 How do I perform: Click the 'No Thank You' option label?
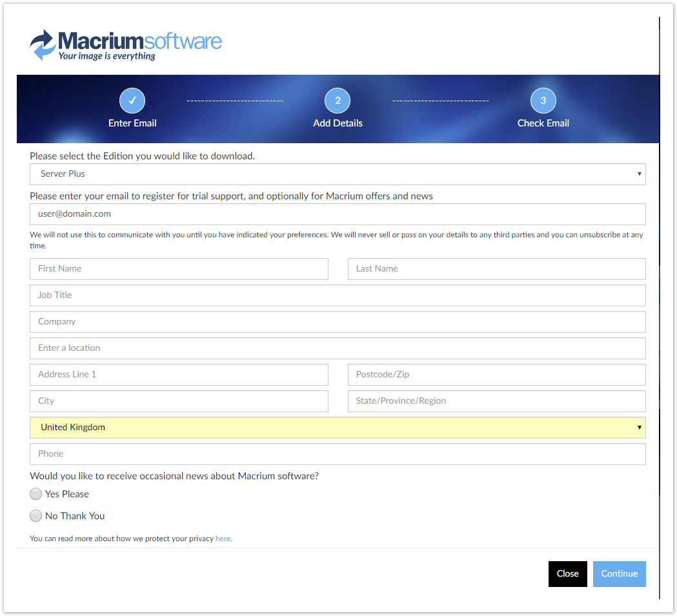tap(75, 516)
